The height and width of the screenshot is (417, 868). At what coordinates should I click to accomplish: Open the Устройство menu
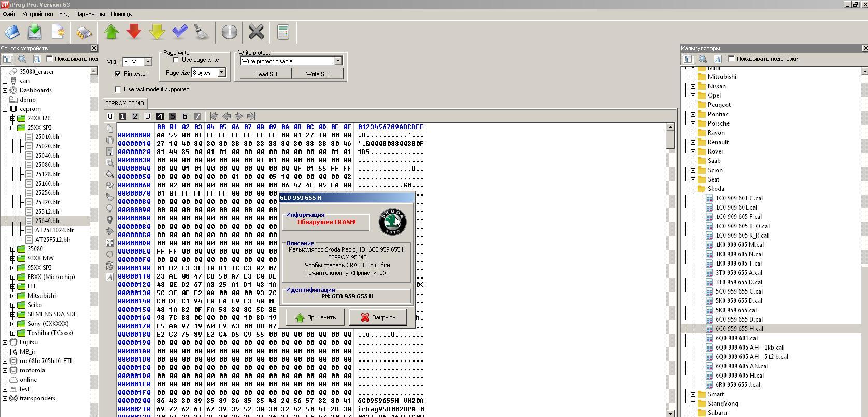click(38, 14)
